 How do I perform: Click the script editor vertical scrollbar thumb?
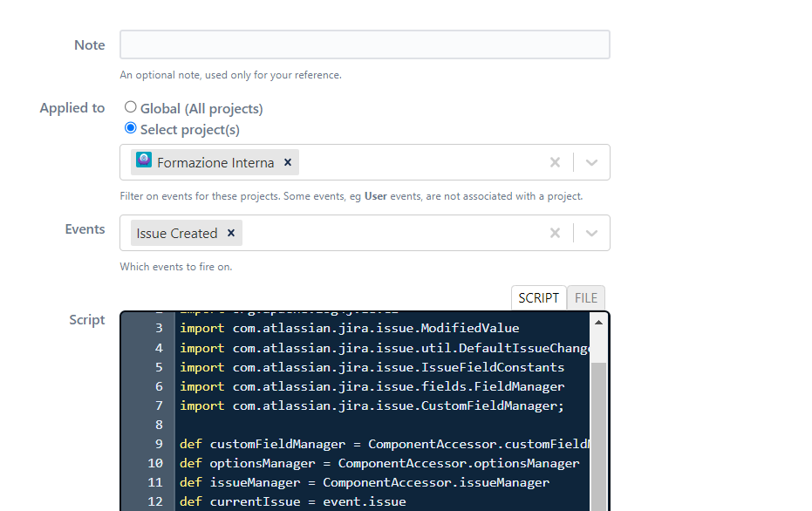[598, 435]
